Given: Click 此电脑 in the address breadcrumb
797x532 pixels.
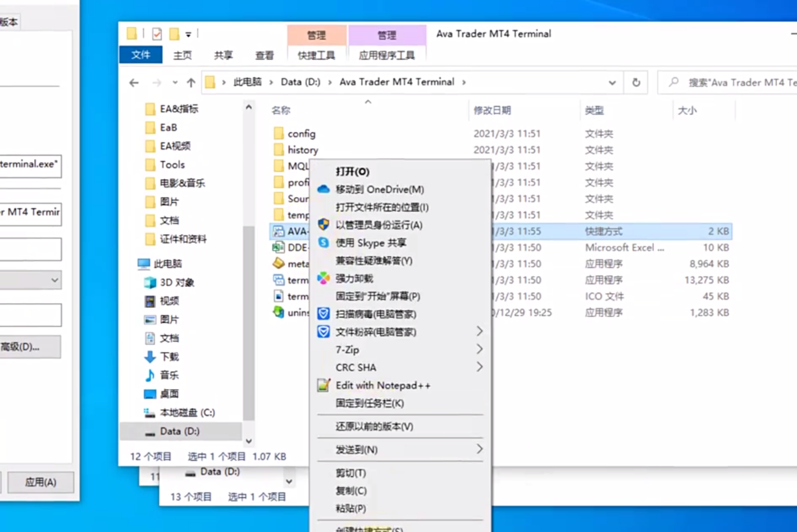Looking at the screenshot, I should [248, 82].
